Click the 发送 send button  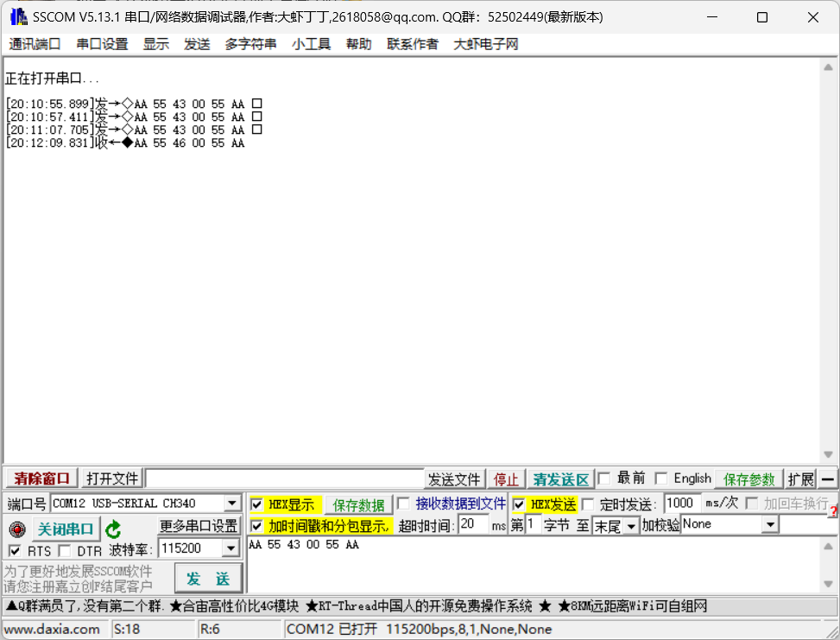(207, 577)
